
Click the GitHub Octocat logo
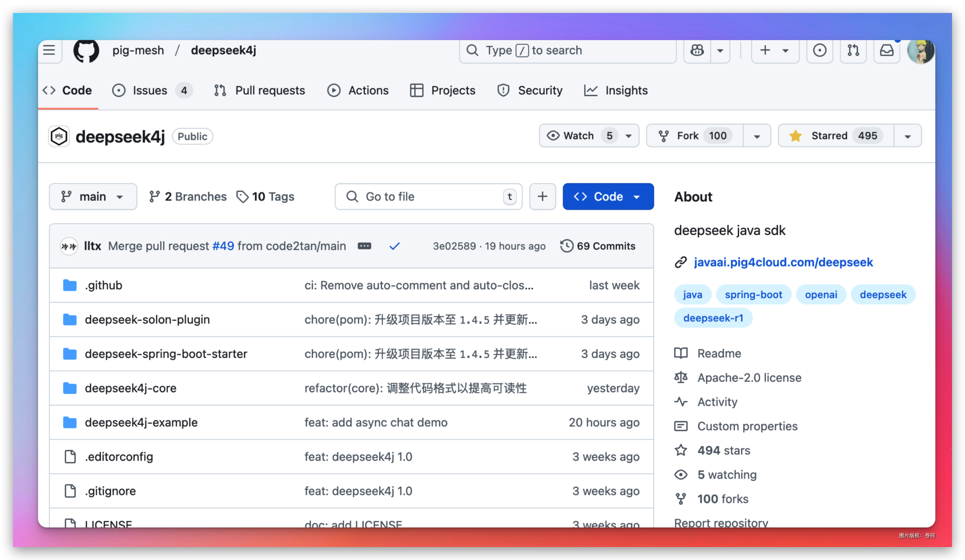(x=86, y=50)
